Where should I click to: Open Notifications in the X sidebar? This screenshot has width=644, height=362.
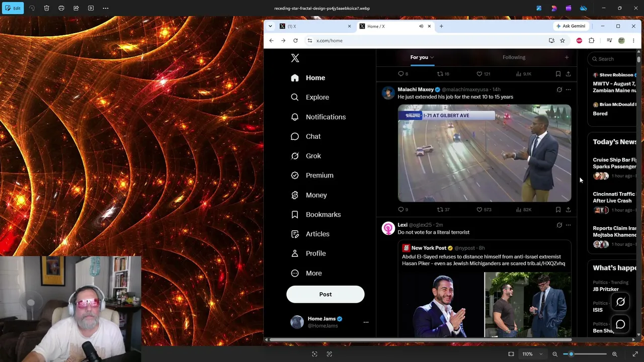[x=318, y=117]
